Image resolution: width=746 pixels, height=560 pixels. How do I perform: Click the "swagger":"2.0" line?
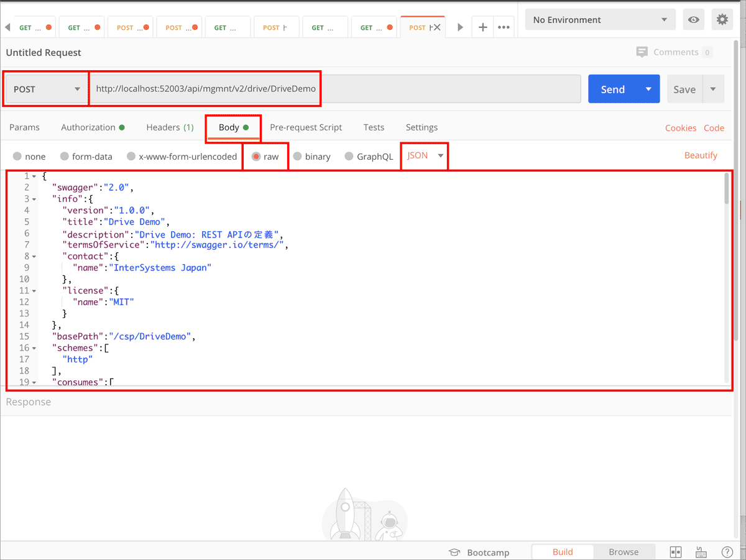click(x=93, y=187)
